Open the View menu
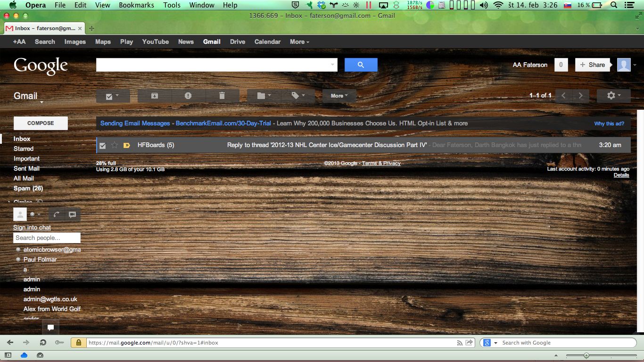This screenshot has height=362, width=644. [103, 5]
